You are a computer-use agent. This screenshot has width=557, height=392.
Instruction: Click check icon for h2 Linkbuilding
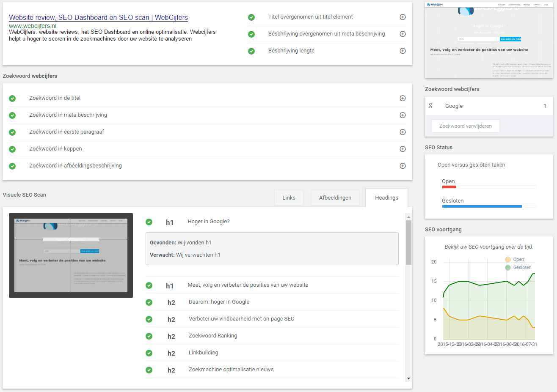[149, 353]
